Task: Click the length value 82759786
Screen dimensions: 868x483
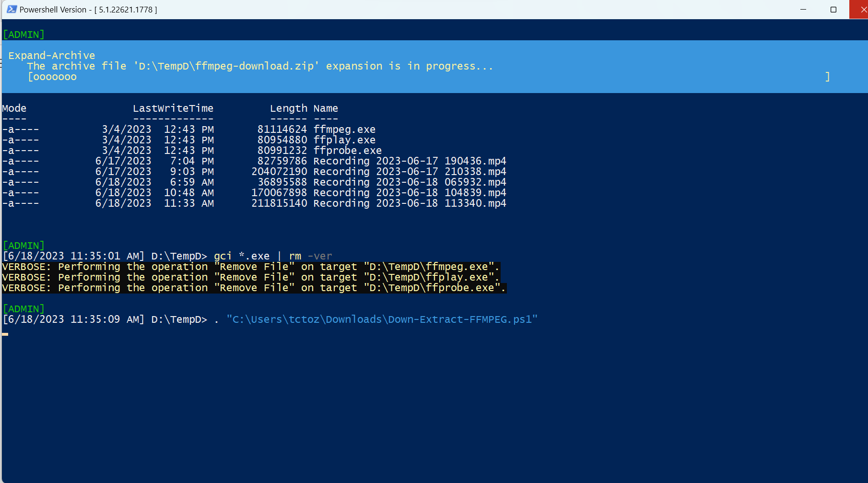Action: pyautogui.click(x=282, y=161)
